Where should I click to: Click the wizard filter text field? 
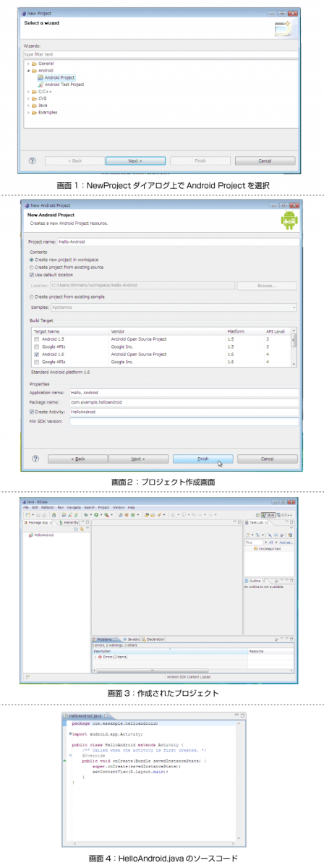pos(161,54)
